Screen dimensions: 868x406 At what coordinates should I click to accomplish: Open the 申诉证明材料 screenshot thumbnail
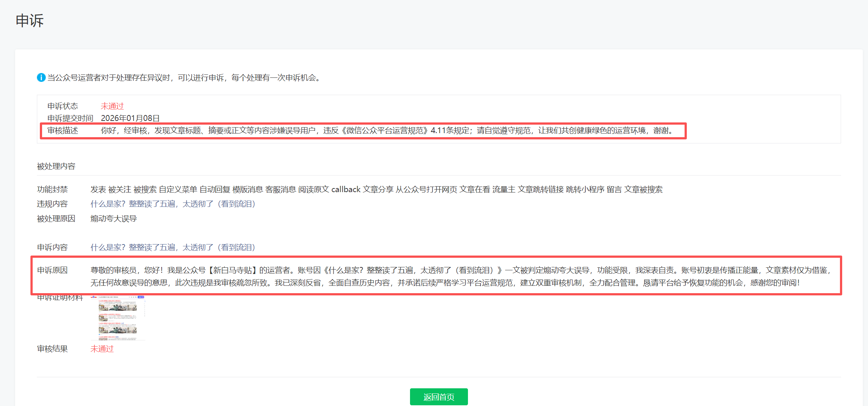[118, 318]
